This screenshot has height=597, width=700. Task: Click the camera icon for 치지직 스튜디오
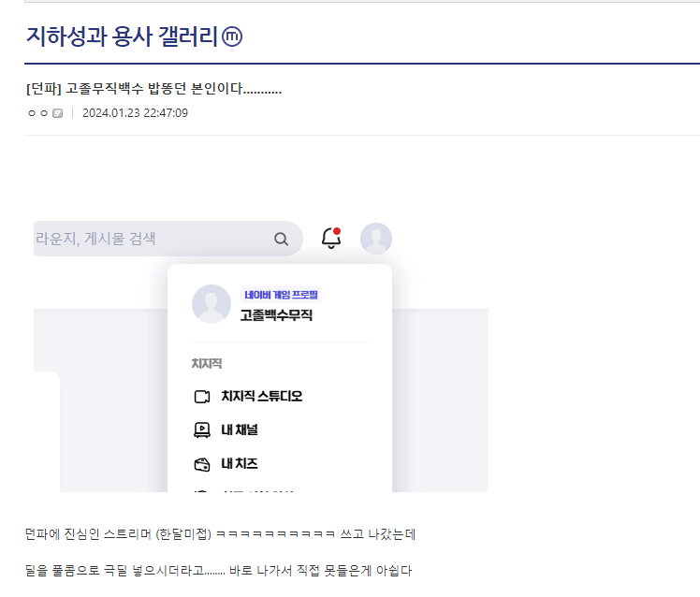(202, 397)
